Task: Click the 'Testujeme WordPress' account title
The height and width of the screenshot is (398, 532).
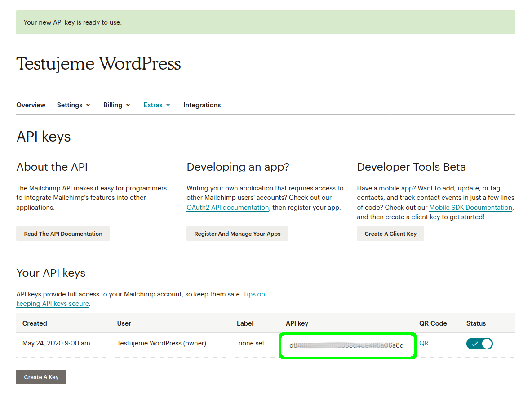Action: click(99, 64)
